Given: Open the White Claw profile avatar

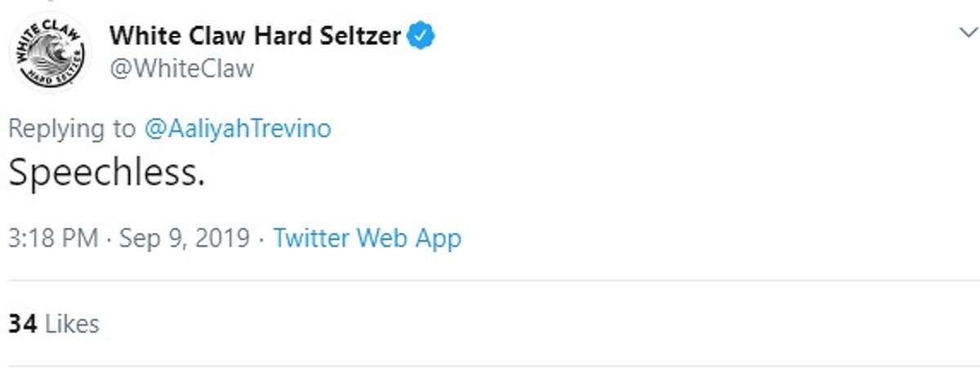Looking at the screenshot, I should 51,51.
